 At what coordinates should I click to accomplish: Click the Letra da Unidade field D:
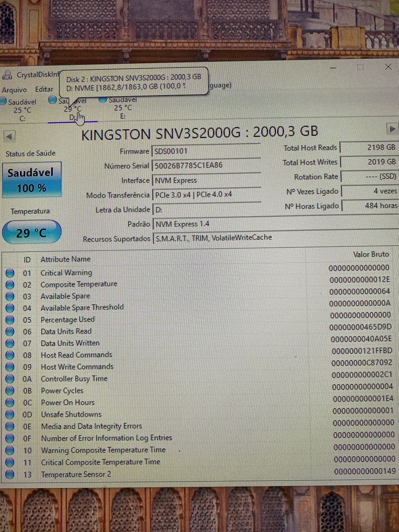pos(206,209)
